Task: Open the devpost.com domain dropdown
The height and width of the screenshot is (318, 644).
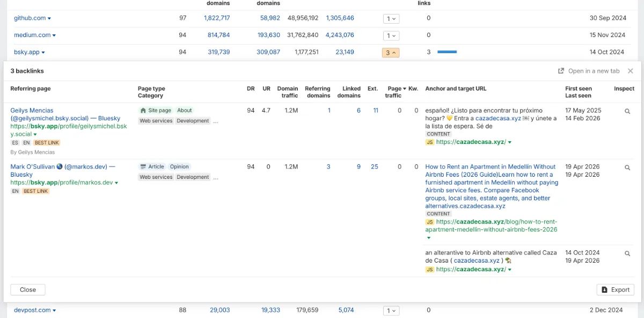Action: (x=54, y=310)
